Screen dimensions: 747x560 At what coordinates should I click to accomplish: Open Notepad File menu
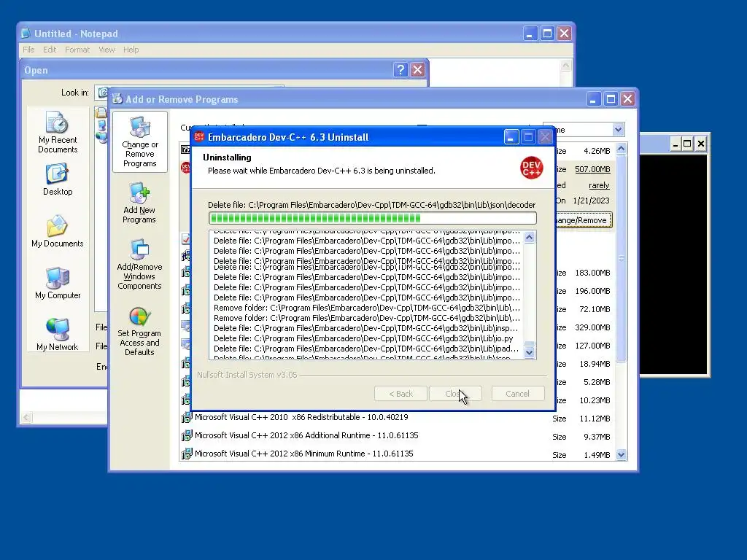click(28, 50)
